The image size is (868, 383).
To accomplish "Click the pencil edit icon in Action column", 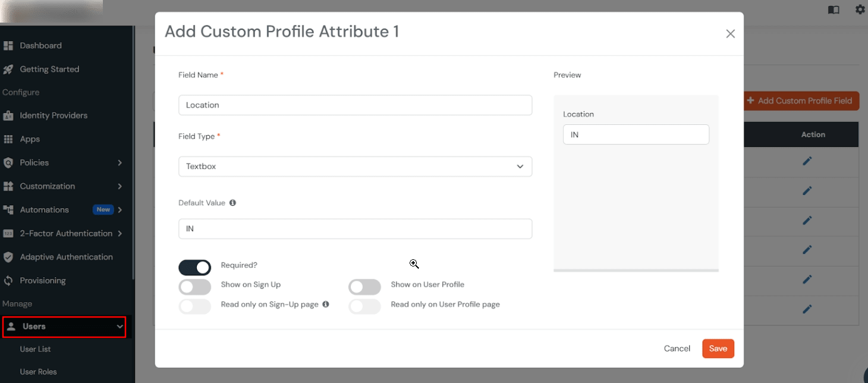I will click(807, 161).
